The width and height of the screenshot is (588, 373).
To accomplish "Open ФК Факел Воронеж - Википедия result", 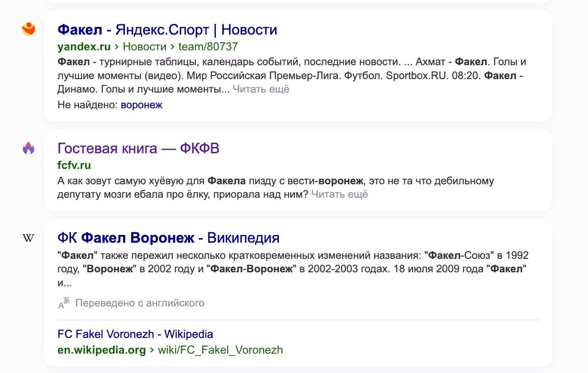I will [168, 238].
